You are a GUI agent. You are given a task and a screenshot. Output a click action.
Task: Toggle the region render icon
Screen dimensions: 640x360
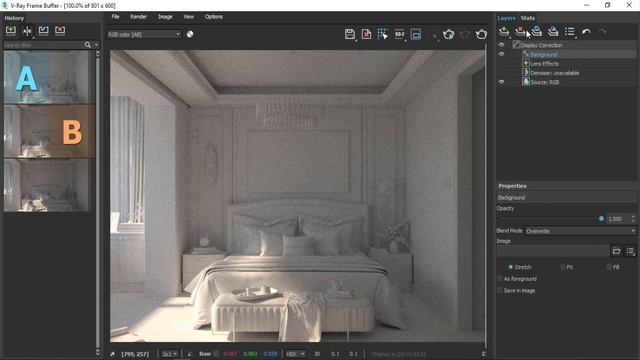tap(416, 34)
